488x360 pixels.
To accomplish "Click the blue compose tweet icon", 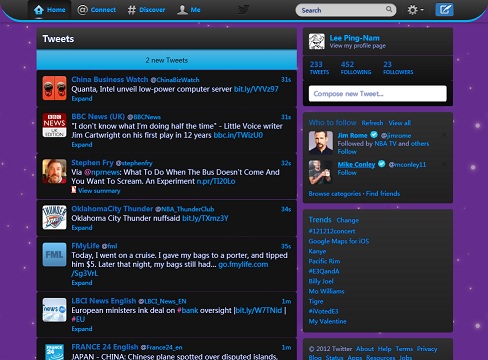I will 444,10.
